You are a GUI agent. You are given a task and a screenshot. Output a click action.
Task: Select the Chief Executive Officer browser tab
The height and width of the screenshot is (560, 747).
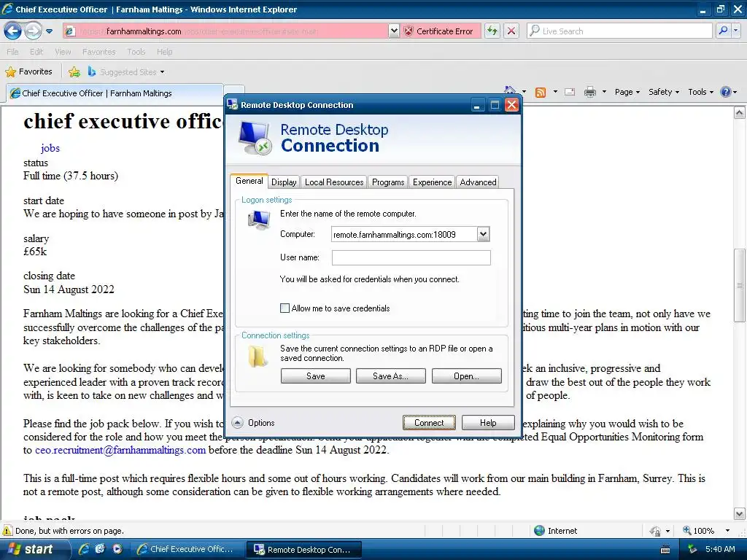tap(115, 93)
